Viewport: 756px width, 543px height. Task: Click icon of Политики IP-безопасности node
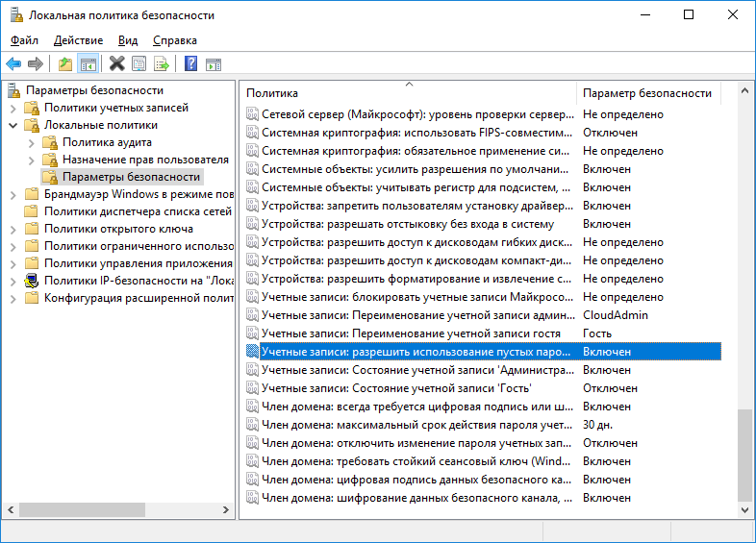pos(32,281)
